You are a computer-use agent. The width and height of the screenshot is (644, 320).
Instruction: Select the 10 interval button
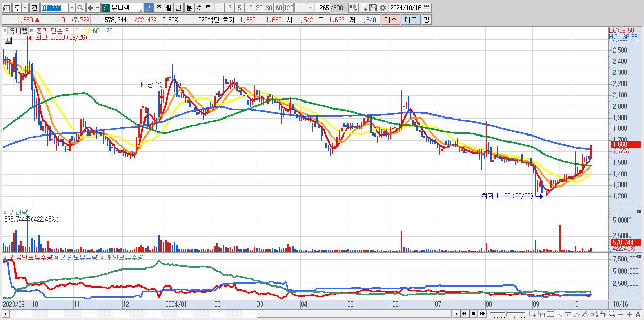(x=249, y=8)
